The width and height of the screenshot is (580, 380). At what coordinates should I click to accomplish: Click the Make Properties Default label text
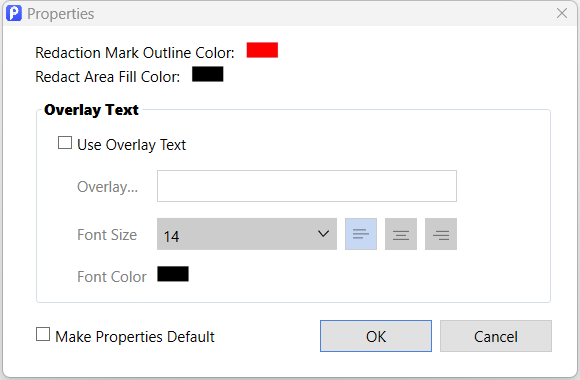pos(135,337)
